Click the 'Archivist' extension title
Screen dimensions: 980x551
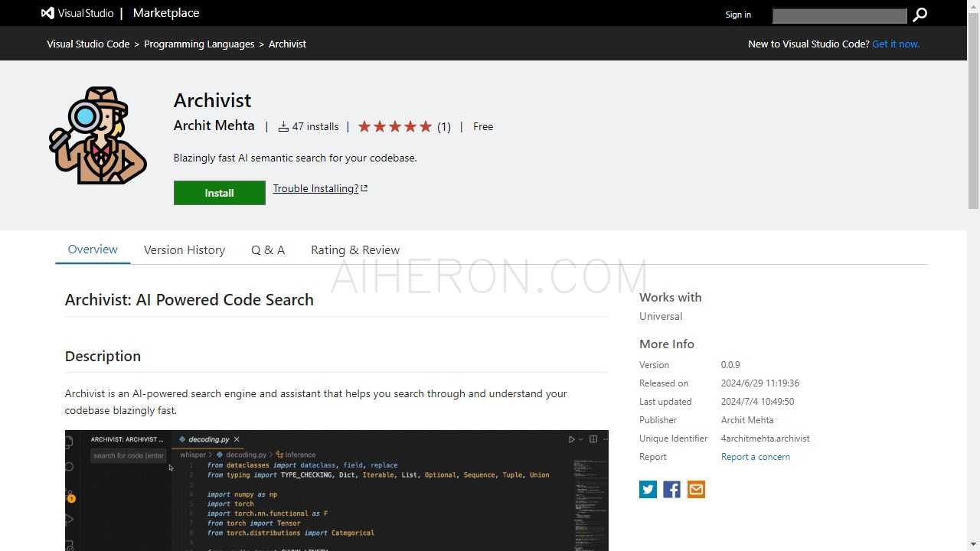pos(213,100)
